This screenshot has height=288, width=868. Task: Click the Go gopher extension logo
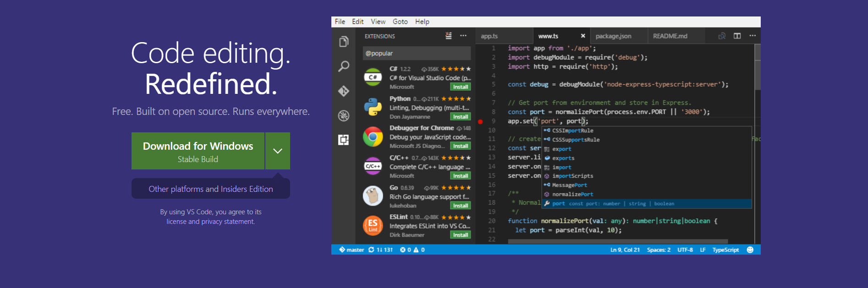[x=373, y=196]
